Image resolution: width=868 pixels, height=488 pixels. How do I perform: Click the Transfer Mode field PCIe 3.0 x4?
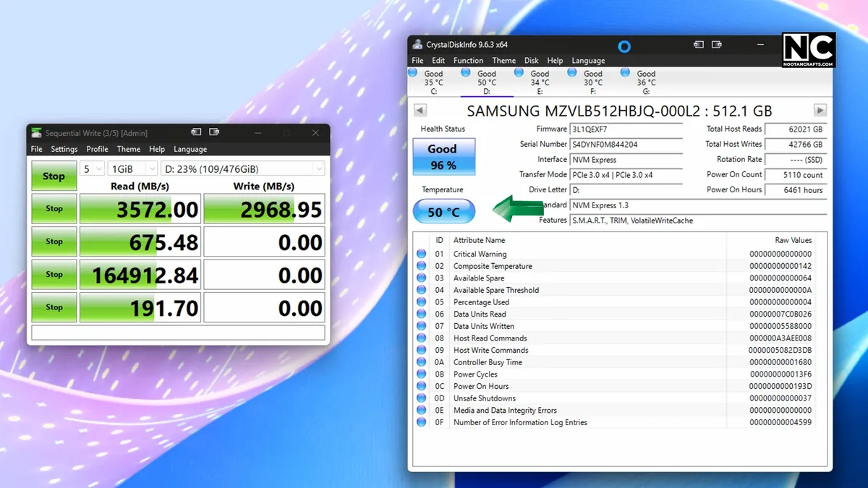pyautogui.click(x=626, y=175)
